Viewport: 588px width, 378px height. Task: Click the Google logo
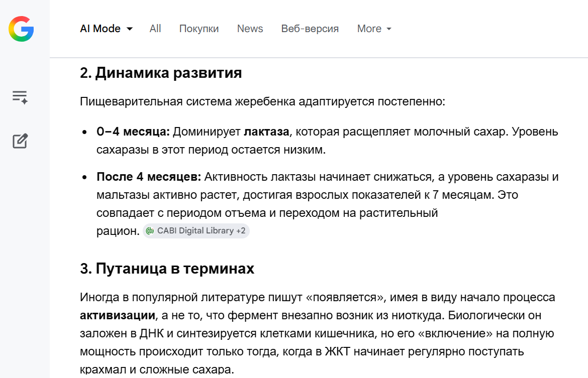(21, 29)
